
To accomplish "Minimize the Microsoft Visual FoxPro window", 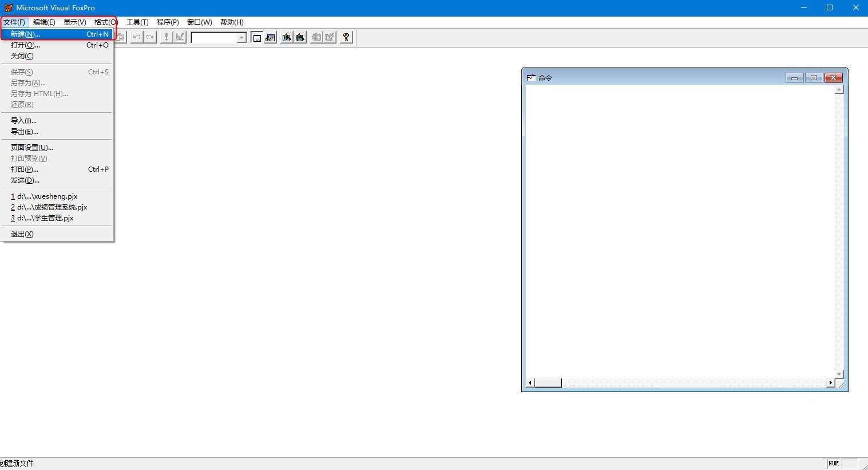I will pos(804,8).
